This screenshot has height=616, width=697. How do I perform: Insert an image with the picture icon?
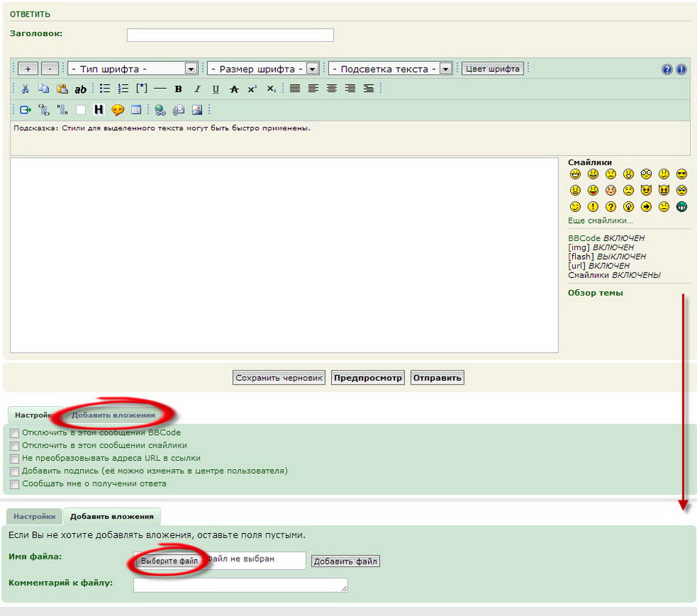pyautogui.click(x=197, y=110)
